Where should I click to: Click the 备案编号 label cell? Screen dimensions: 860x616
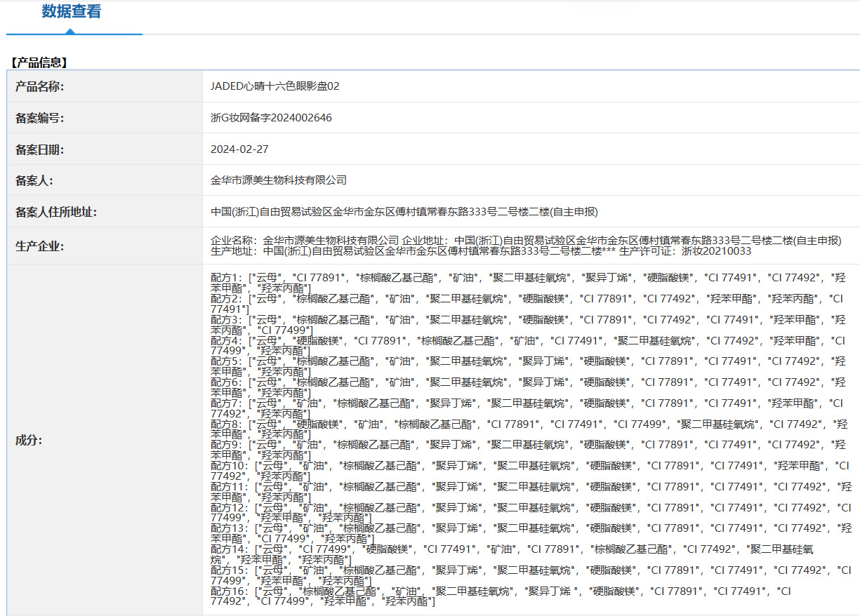pyautogui.click(x=105, y=118)
